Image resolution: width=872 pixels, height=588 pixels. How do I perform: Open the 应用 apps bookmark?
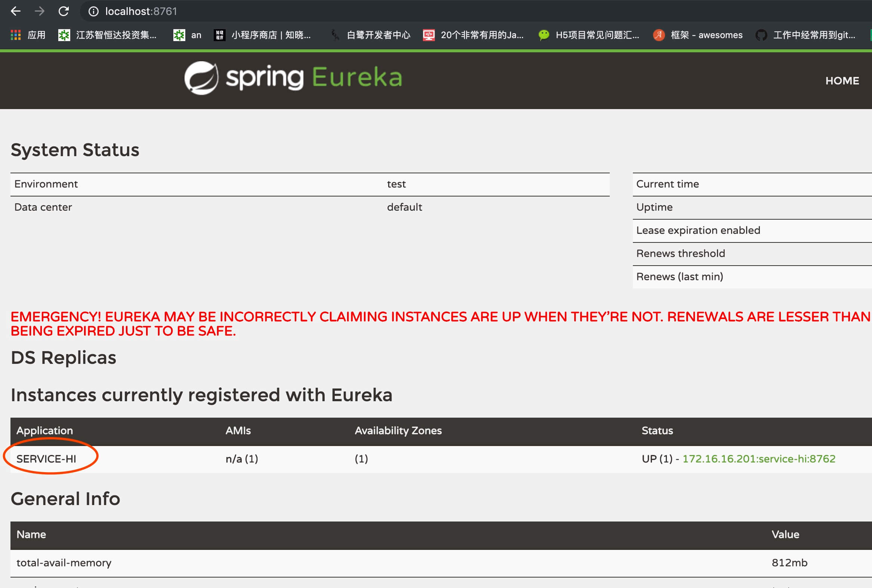click(28, 35)
